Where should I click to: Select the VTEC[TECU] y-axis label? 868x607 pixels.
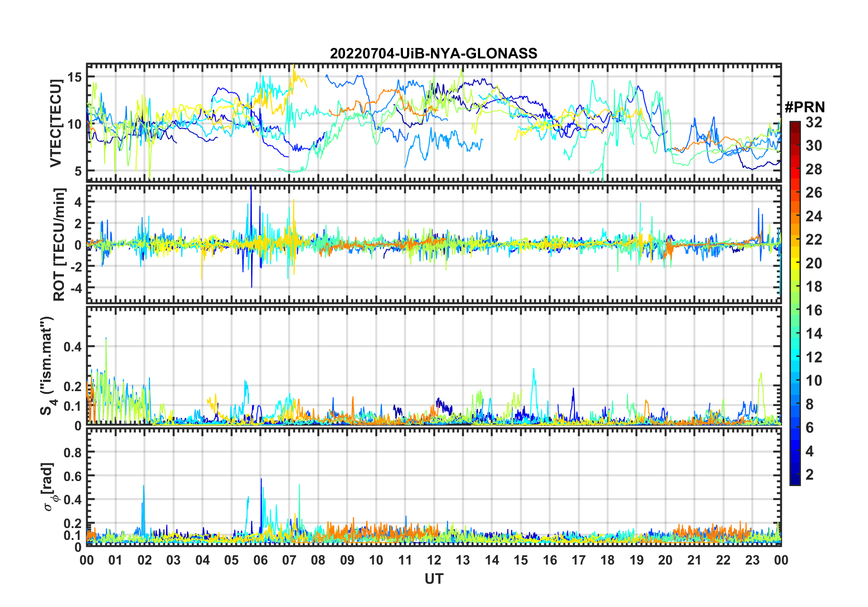56,123
